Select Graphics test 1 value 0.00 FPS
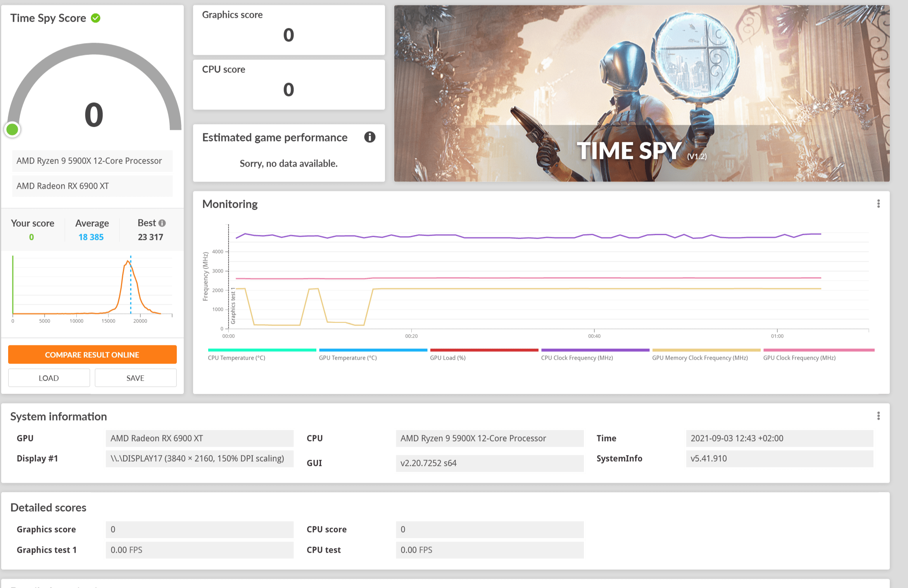 (x=200, y=550)
